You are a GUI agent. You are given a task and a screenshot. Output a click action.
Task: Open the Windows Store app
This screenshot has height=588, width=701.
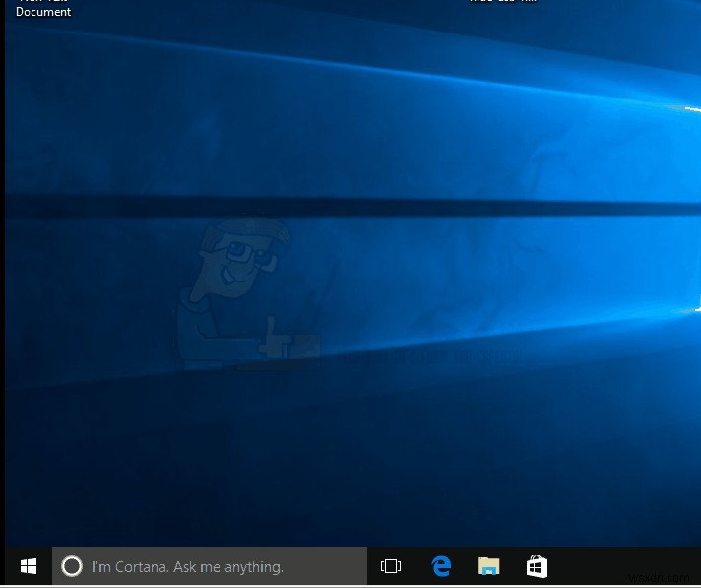(537, 566)
